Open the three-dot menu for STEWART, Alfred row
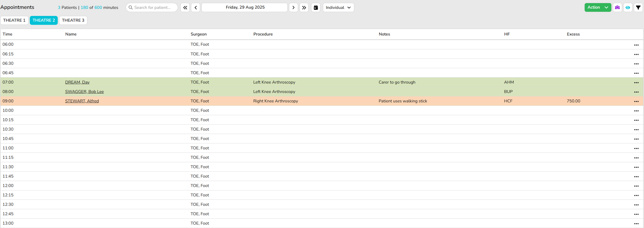Image resolution: width=644 pixels, height=228 pixels. coord(636,101)
